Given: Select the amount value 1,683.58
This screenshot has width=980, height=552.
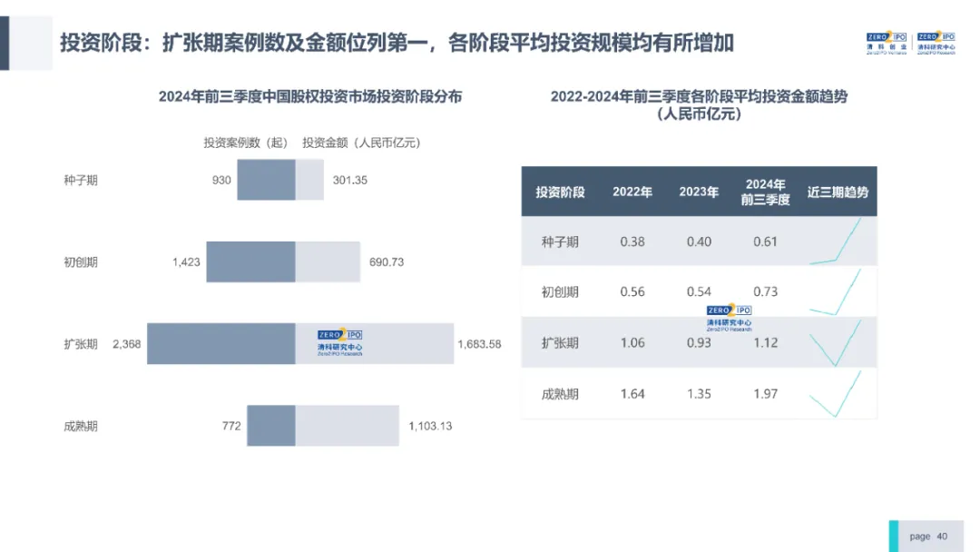Looking at the screenshot, I should coord(479,344).
